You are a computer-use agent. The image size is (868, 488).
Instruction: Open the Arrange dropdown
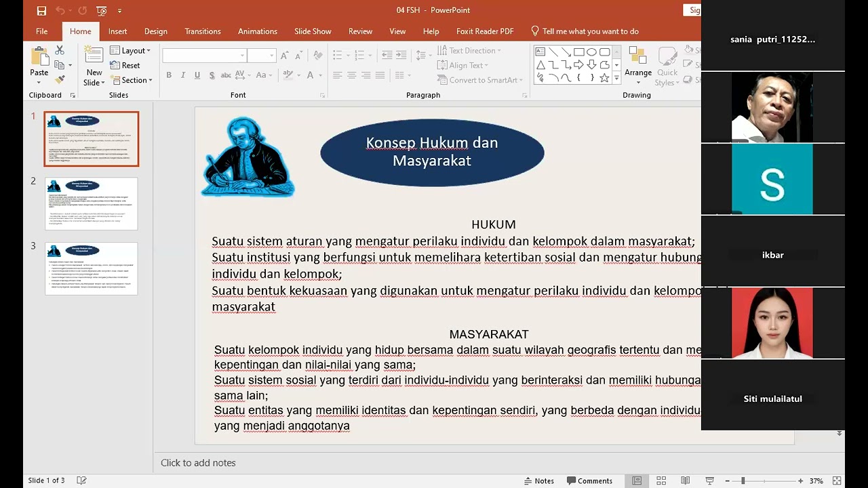click(638, 66)
